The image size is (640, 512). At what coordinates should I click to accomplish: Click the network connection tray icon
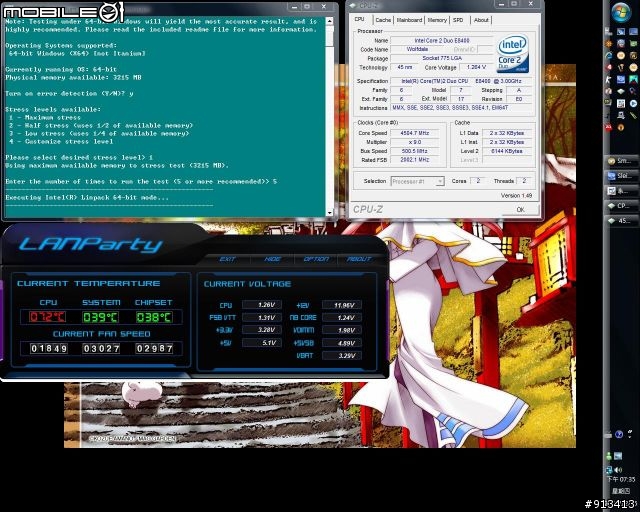click(x=609, y=470)
